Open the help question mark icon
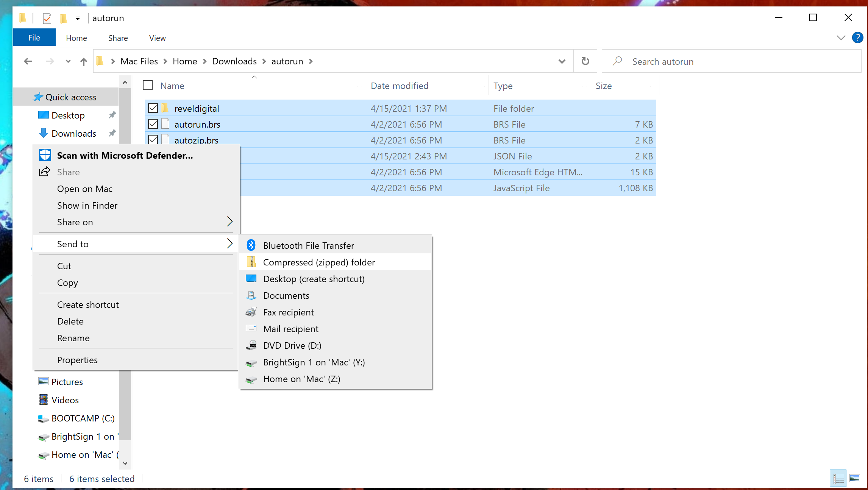This screenshot has height=490, width=868. point(857,38)
